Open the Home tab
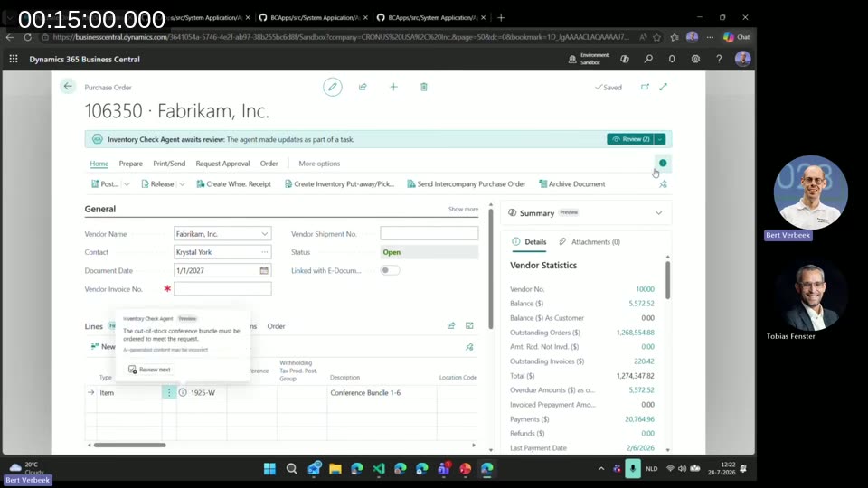Viewport: 868px width, 488px height. (x=99, y=164)
